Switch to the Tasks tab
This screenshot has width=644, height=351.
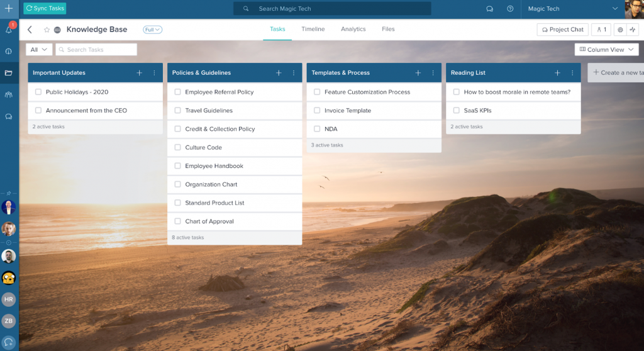(277, 29)
